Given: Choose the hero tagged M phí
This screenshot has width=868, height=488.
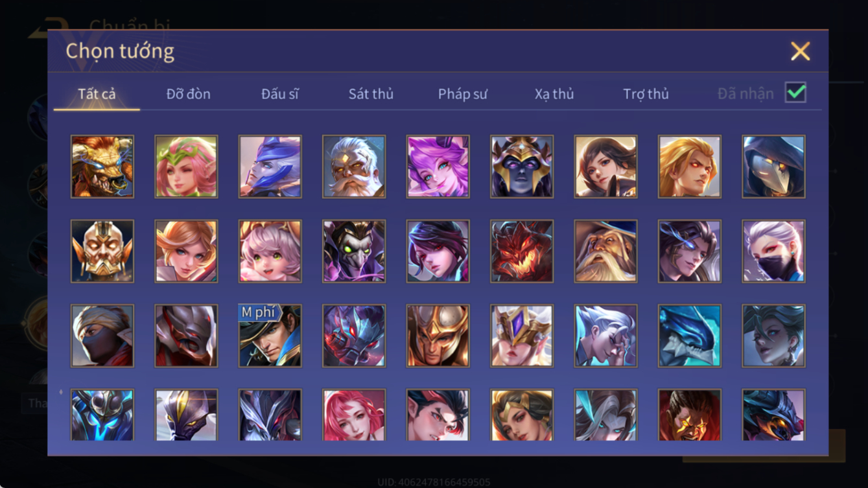Looking at the screenshot, I should coord(270,336).
